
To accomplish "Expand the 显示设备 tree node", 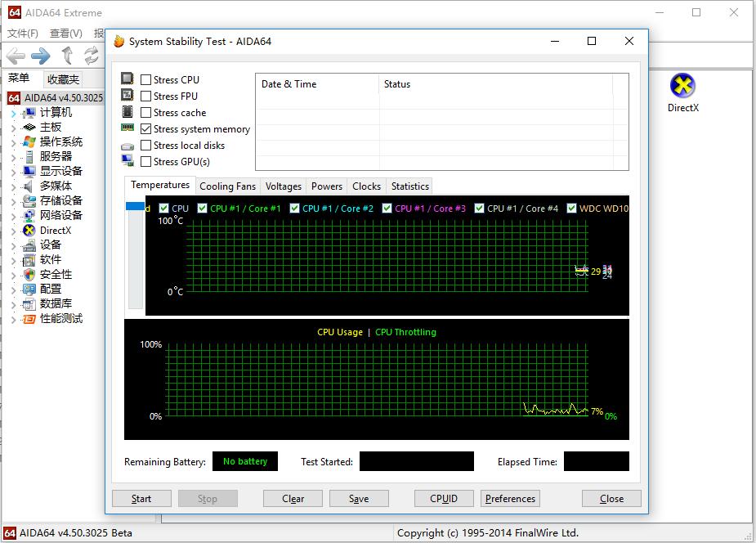I will (14, 173).
